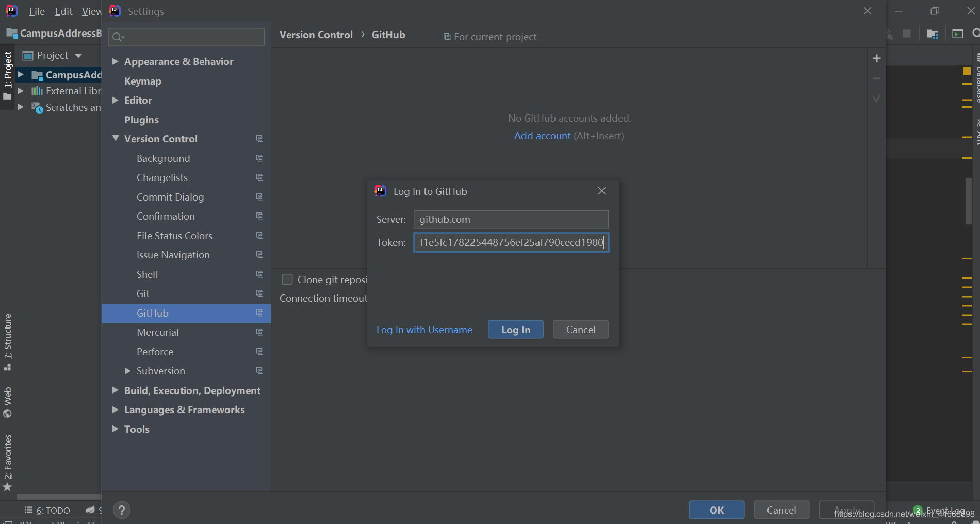Click the project-level icon beside Subversion
The height and width of the screenshot is (524, 980).
click(x=259, y=371)
